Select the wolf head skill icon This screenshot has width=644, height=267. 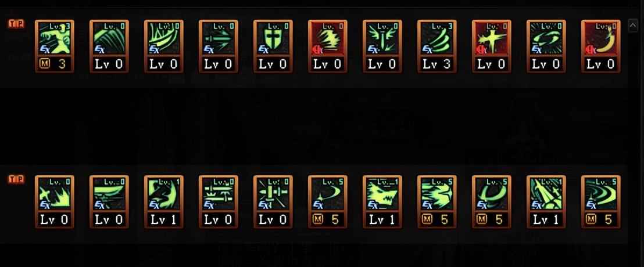point(382,194)
